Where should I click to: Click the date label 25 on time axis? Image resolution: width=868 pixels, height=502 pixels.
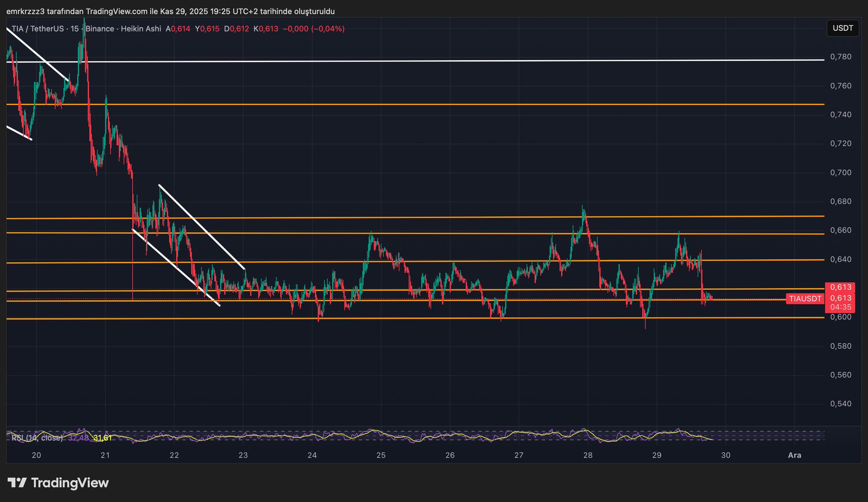[381, 455]
